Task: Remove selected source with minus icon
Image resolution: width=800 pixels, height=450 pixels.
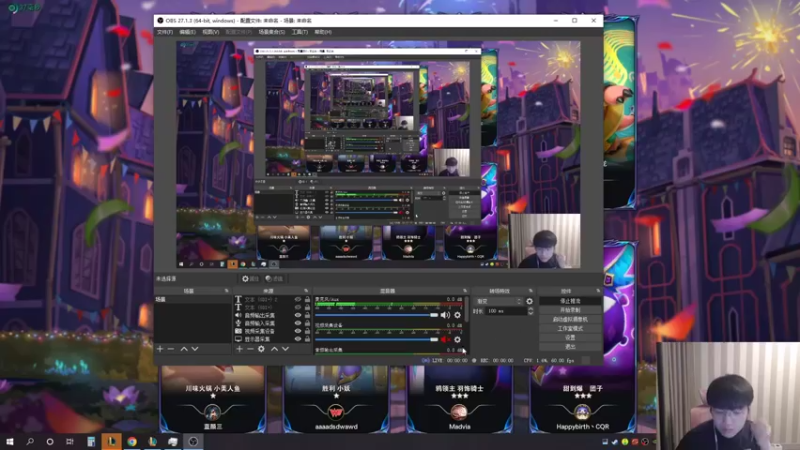Action: point(250,349)
